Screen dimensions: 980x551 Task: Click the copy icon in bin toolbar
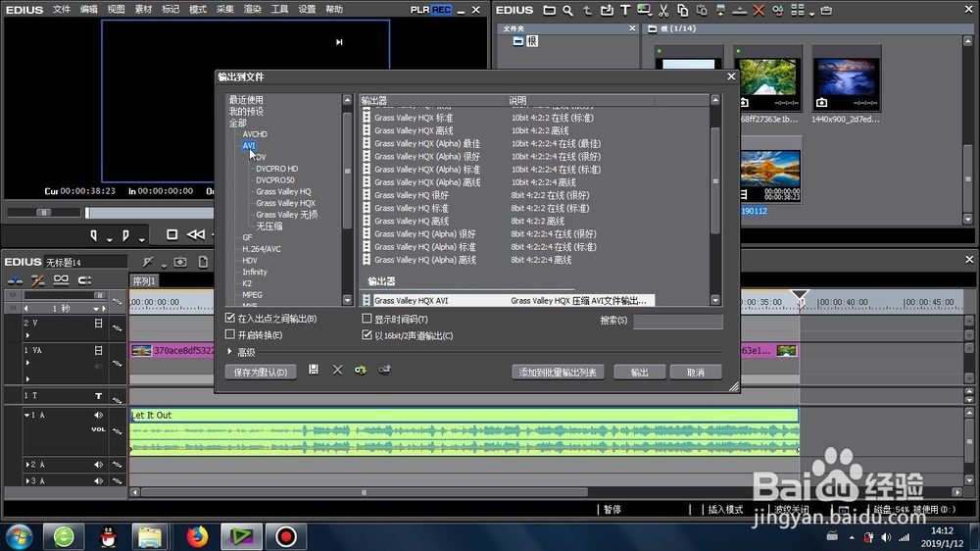pyautogui.click(x=682, y=10)
